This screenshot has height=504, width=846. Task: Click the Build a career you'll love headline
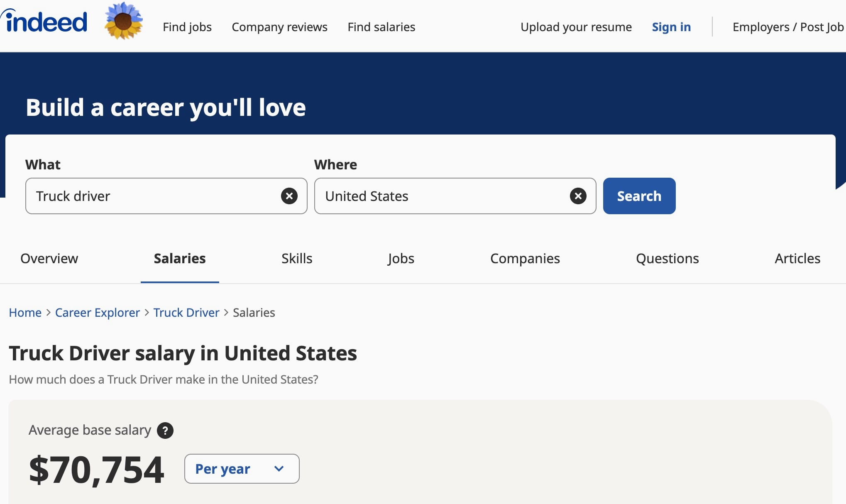[x=166, y=108]
